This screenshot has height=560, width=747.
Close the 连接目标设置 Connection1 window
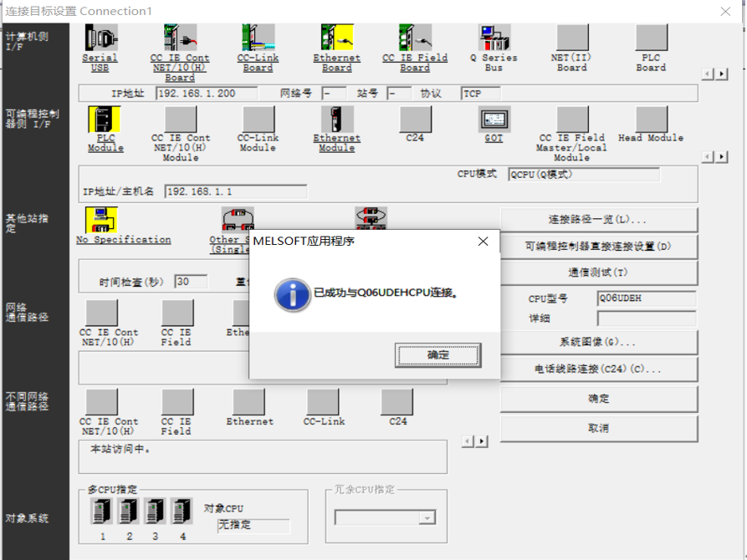click(725, 12)
